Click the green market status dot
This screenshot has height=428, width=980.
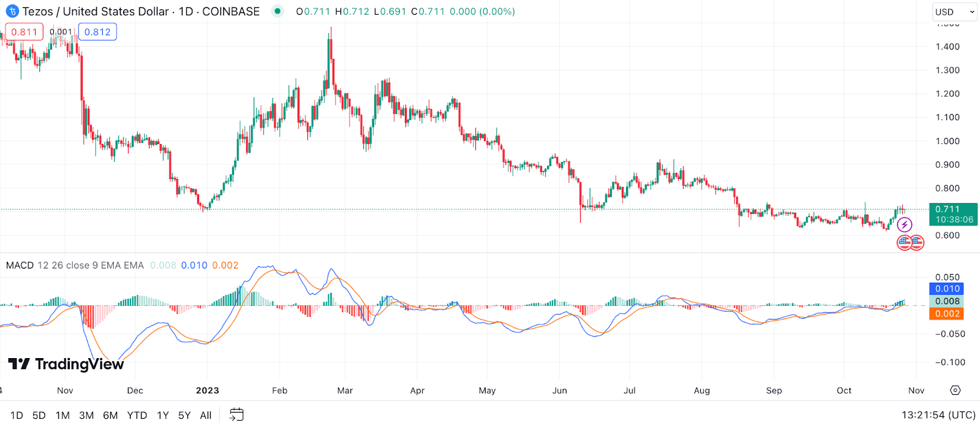pyautogui.click(x=278, y=11)
